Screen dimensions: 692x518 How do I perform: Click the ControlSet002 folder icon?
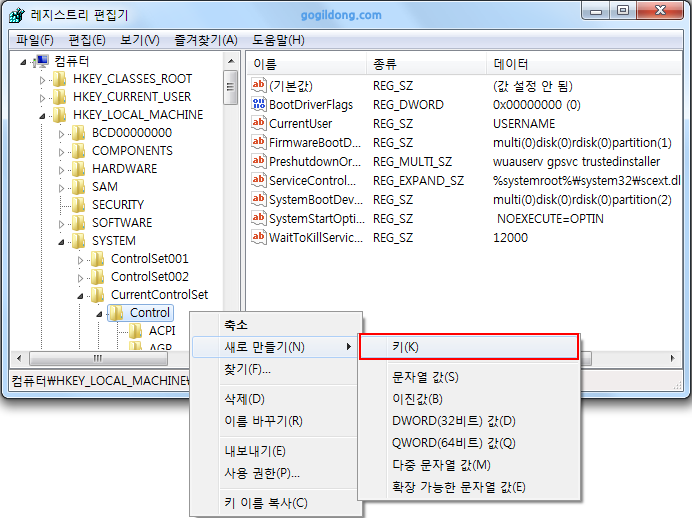(98, 277)
